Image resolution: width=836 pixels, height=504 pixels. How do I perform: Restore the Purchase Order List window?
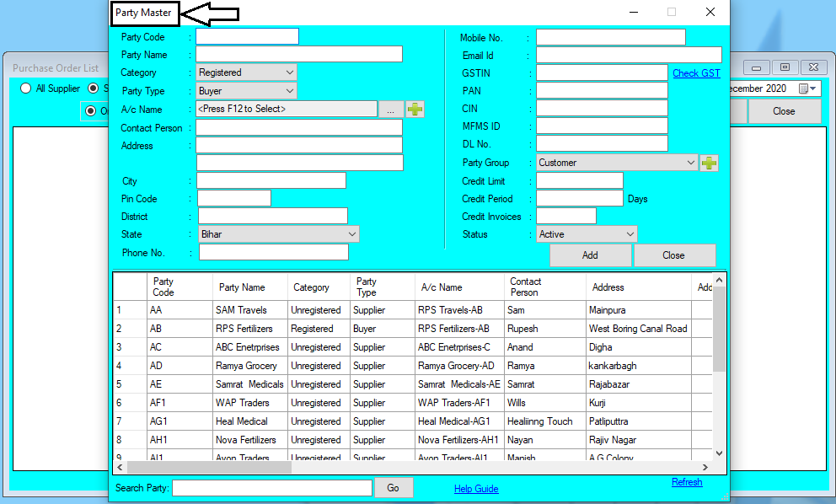point(783,67)
